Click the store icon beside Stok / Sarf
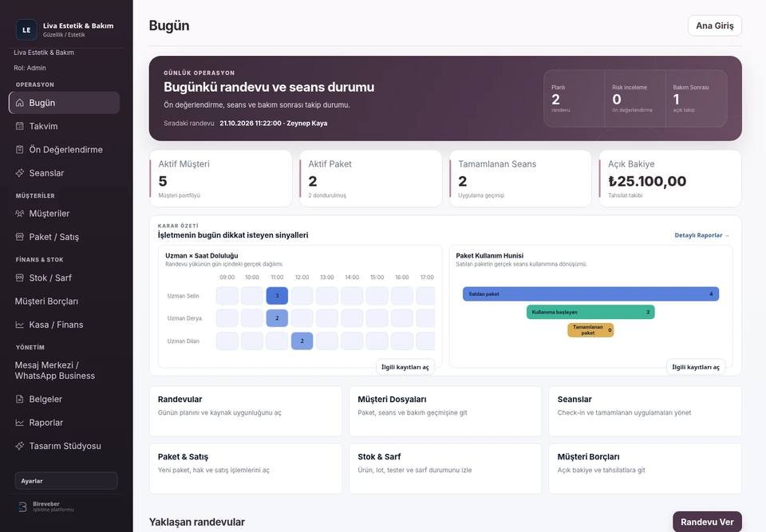The width and height of the screenshot is (766, 532). [x=19, y=278]
